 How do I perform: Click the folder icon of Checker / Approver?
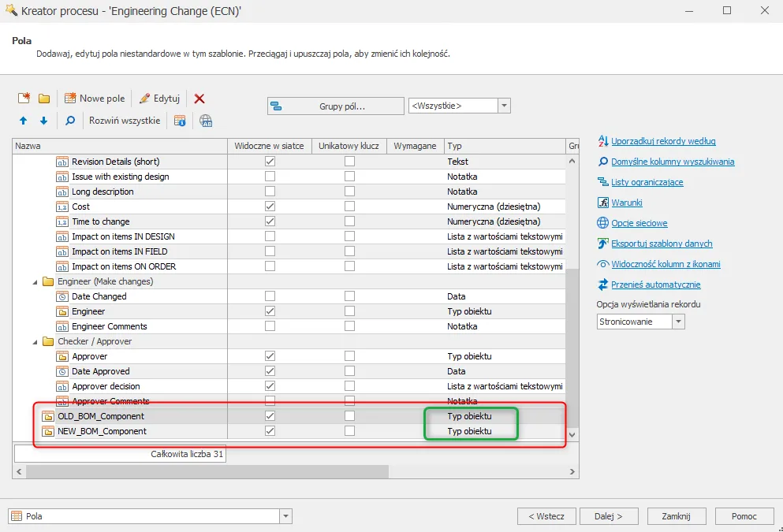tap(48, 341)
